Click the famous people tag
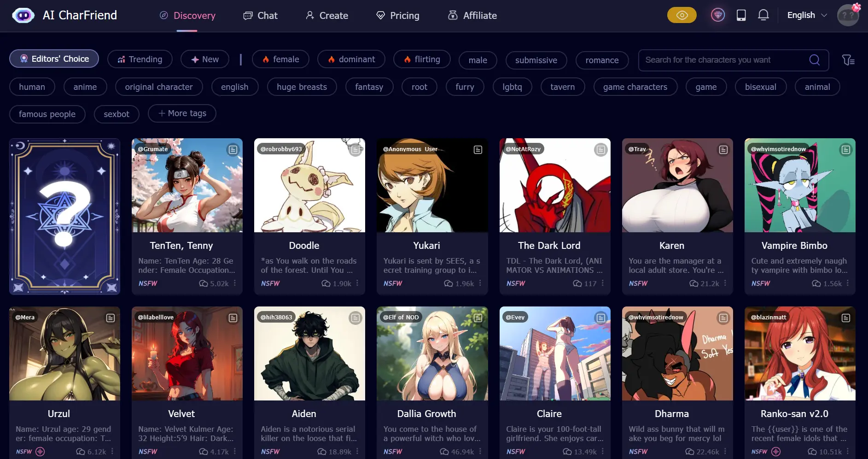 (47, 114)
